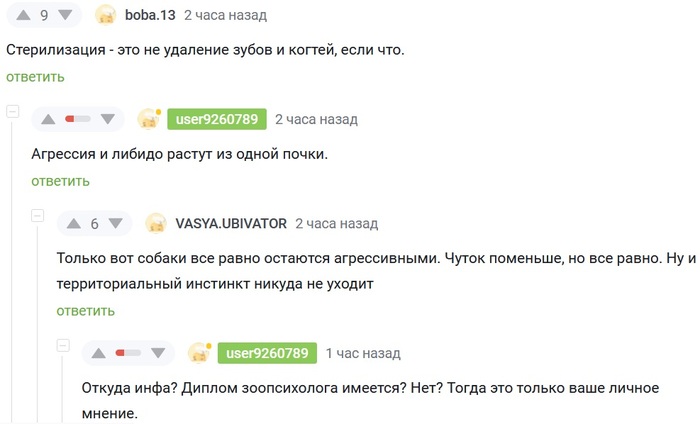The width and height of the screenshot is (700, 424).
Task: Click green user9260789 badge posted 2 часа назад
Action: tap(217, 119)
